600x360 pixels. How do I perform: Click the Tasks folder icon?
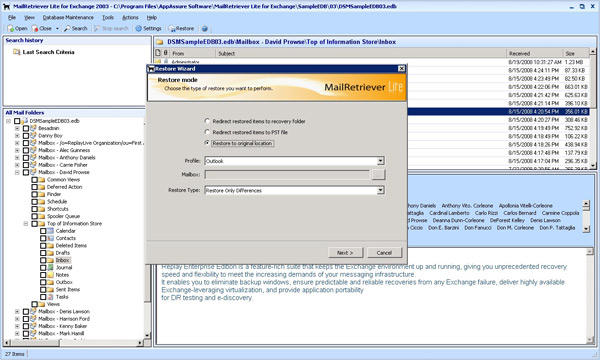[x=51, y=297]
